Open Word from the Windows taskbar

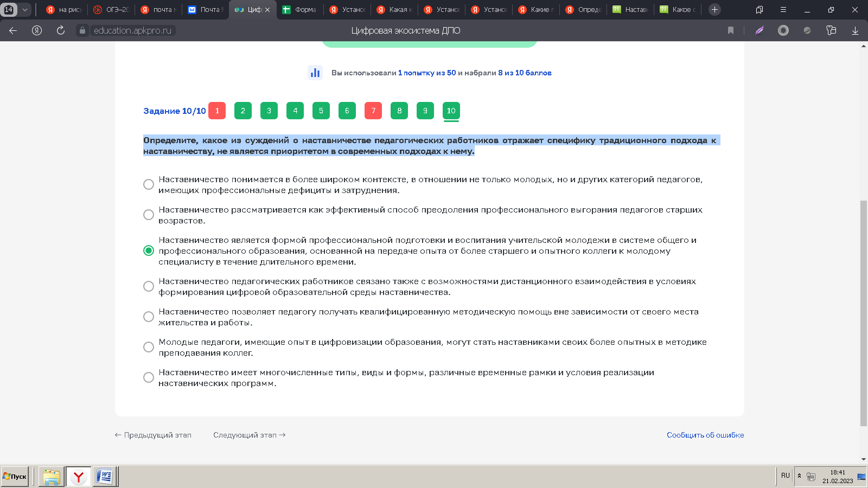click(104, 477)
